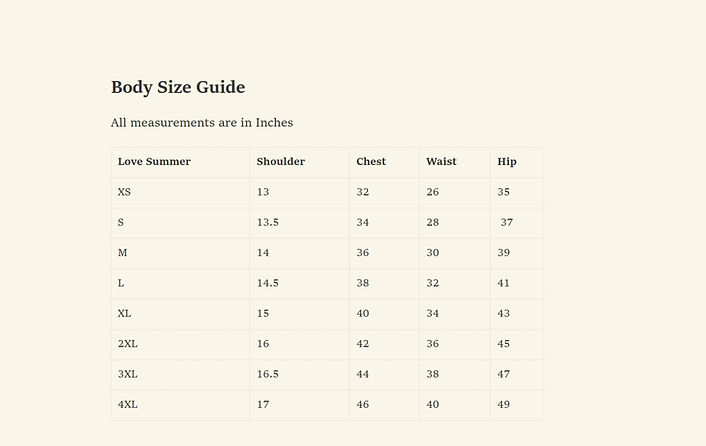Click shoulder value 13.5 for S
Screen dimensions: 706x446
(x=268, y=222)
